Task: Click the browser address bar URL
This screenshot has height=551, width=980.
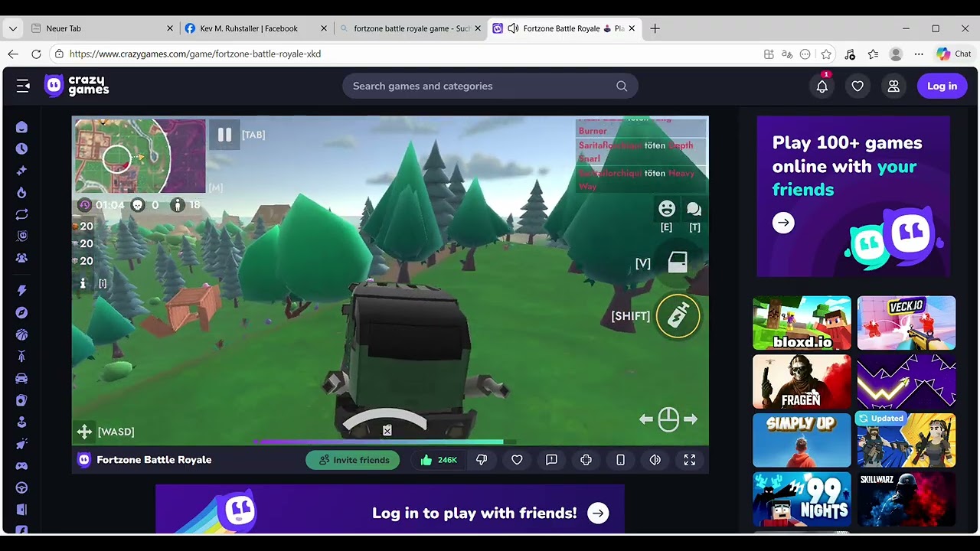Action: 195,54
